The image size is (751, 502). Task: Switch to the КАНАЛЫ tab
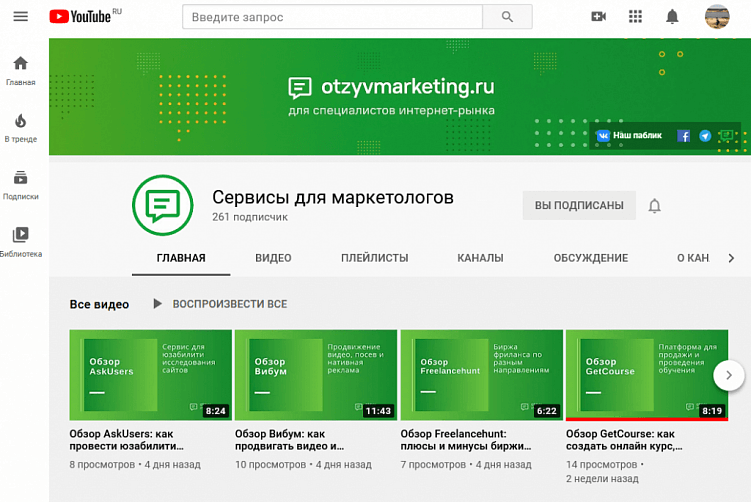480,258
